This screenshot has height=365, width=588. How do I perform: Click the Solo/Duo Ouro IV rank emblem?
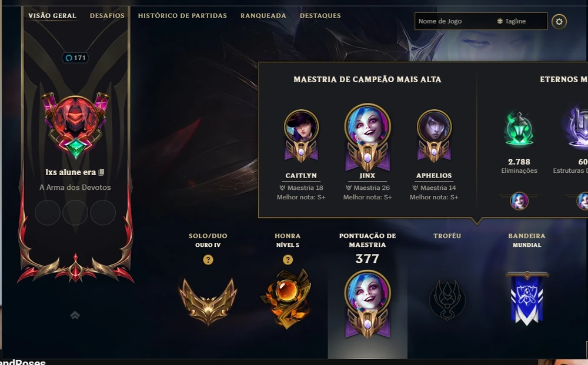click(208, 300)
